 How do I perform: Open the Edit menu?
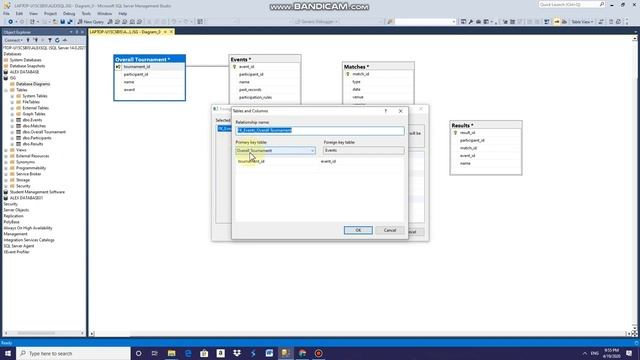pos(19,13)
